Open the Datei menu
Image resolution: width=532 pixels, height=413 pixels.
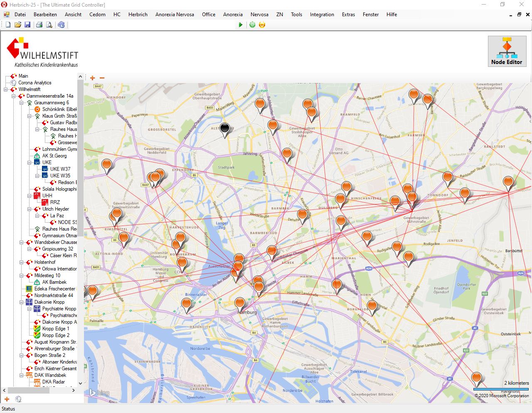20,15
